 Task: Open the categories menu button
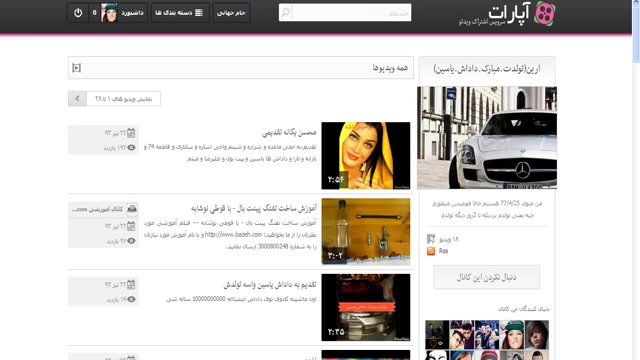180,13
